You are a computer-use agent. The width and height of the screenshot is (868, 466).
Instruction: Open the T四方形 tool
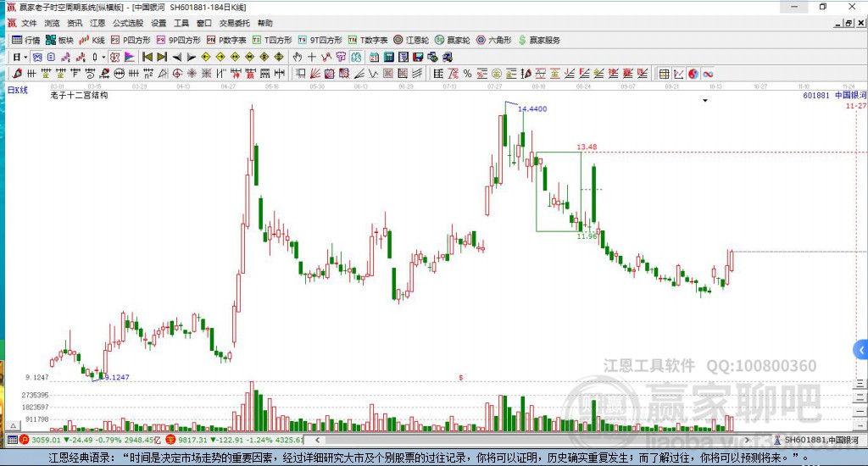point(272,40)
